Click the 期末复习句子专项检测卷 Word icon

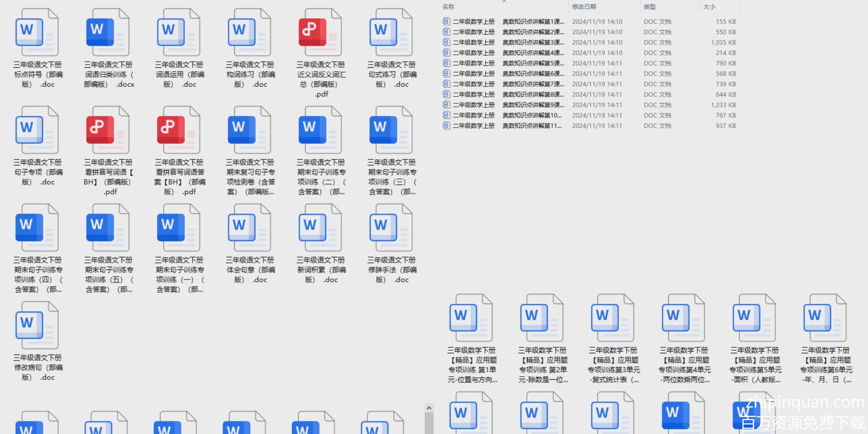click(249, 130)
